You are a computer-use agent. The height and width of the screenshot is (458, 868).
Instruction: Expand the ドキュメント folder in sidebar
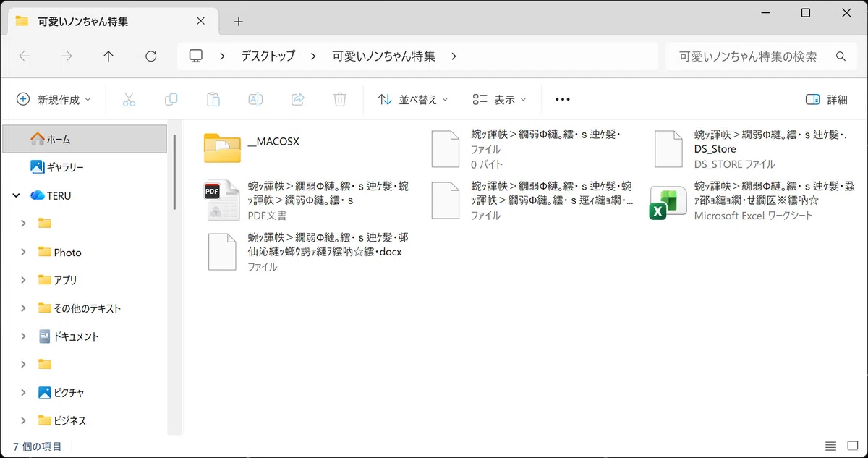point(23,336)
